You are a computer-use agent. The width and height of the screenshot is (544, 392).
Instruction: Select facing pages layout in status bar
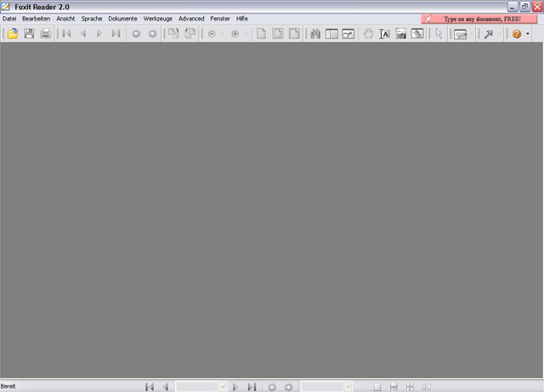(x=427, y=387)
